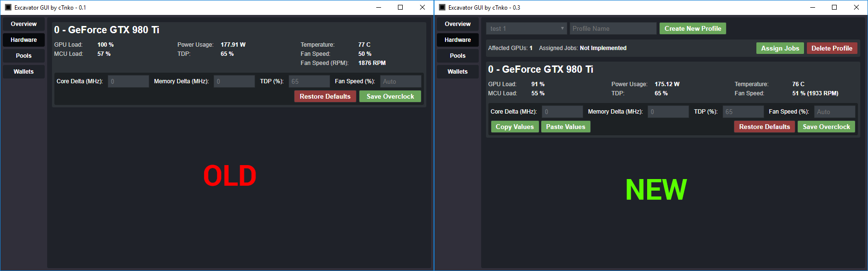This screenshot has width=868, height=271.
Task: Focus Fan Speed (%) field in v0.3 window
Action: click(x=835, y=112)
